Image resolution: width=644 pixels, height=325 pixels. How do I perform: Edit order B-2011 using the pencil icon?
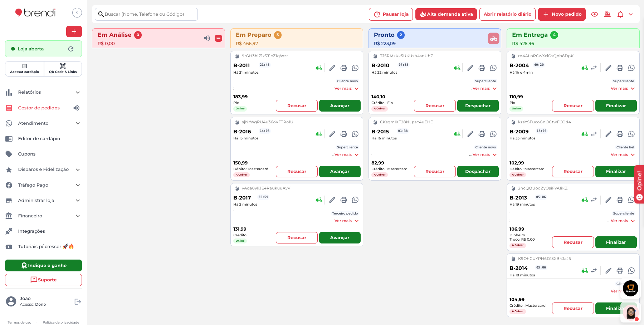332,68
